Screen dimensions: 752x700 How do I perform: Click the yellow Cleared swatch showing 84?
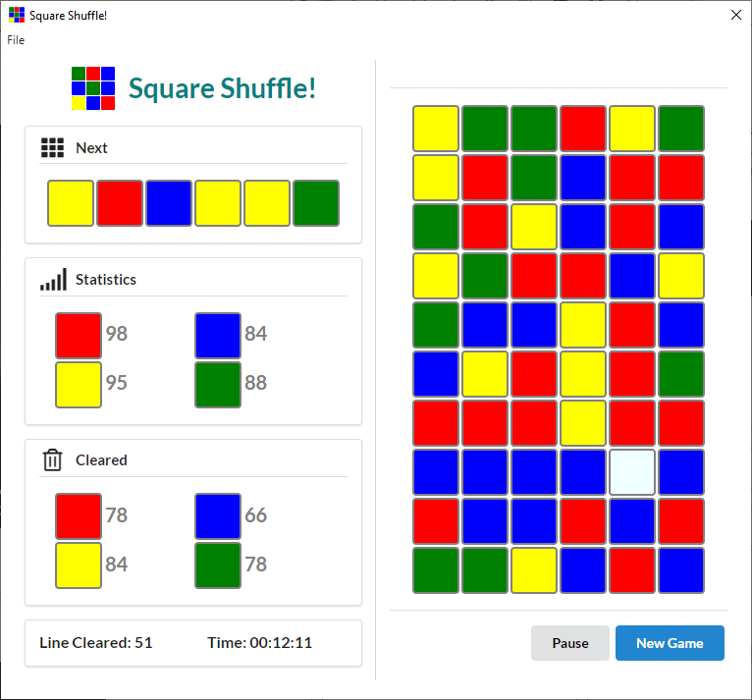click(x=79, y=565)
